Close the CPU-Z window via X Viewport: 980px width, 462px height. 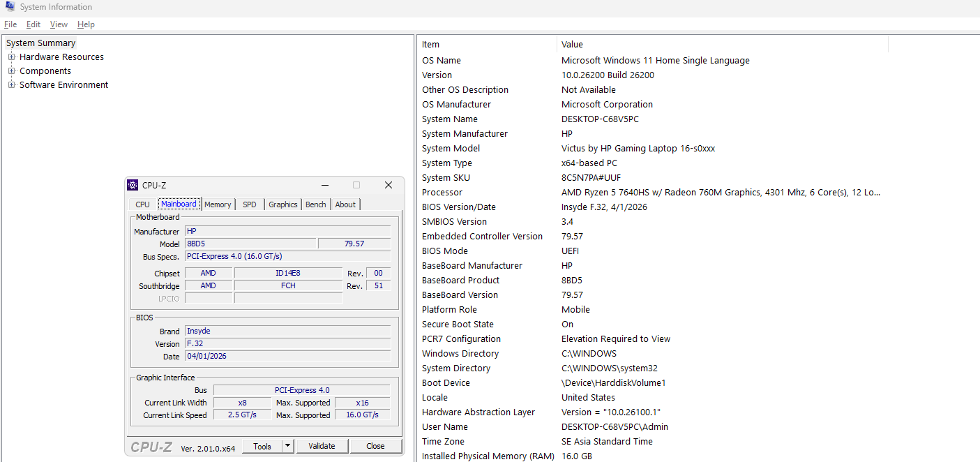(x=389, y=185)
